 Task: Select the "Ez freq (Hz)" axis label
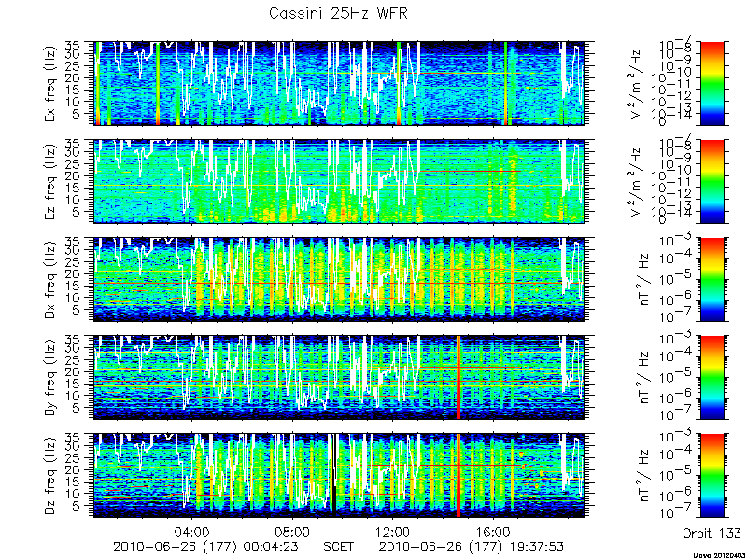click(51, 181)
